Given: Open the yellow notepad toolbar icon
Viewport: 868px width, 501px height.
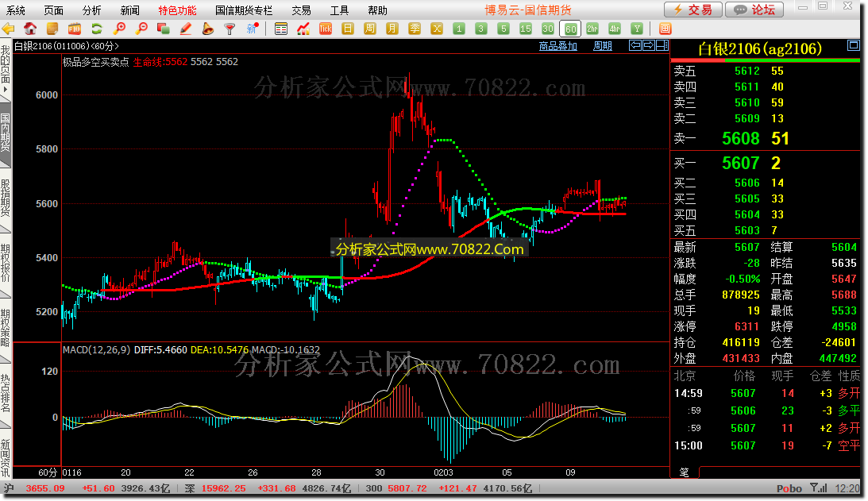Looking at the screenshot, I should coord(52,29).
